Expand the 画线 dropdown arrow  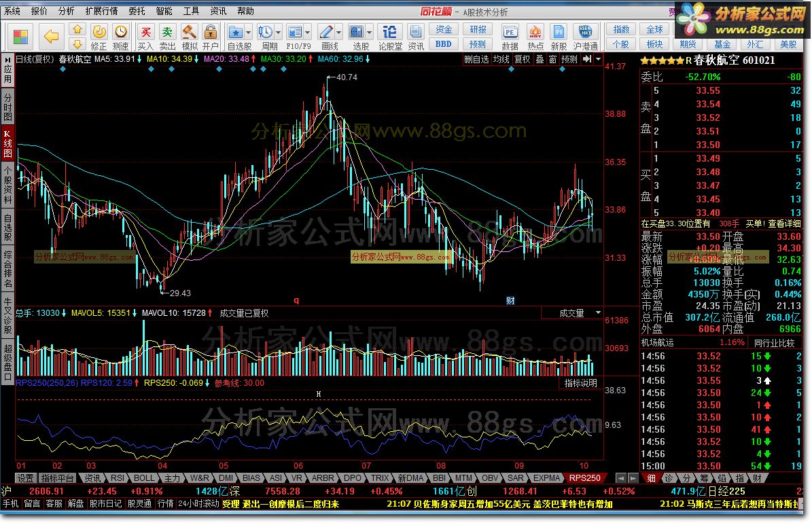pos(338,32)
